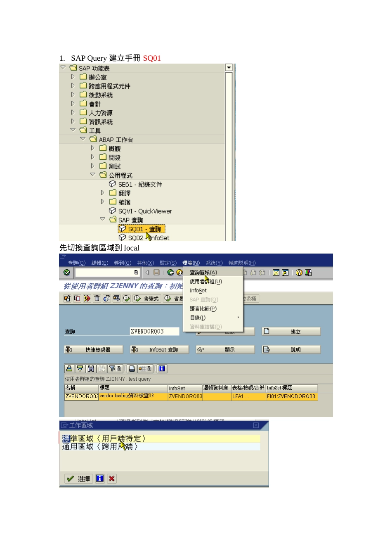Click the vendor loading資料檢查03 title cell
This screenshot has height=555, width=392.
133,396
